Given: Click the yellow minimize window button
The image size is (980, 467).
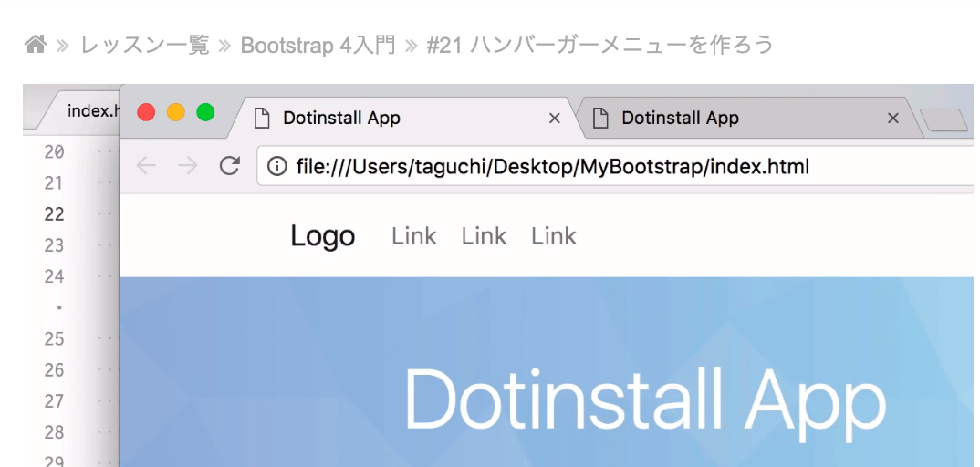Looking at the screenshot, I should (x=175, y=112).
